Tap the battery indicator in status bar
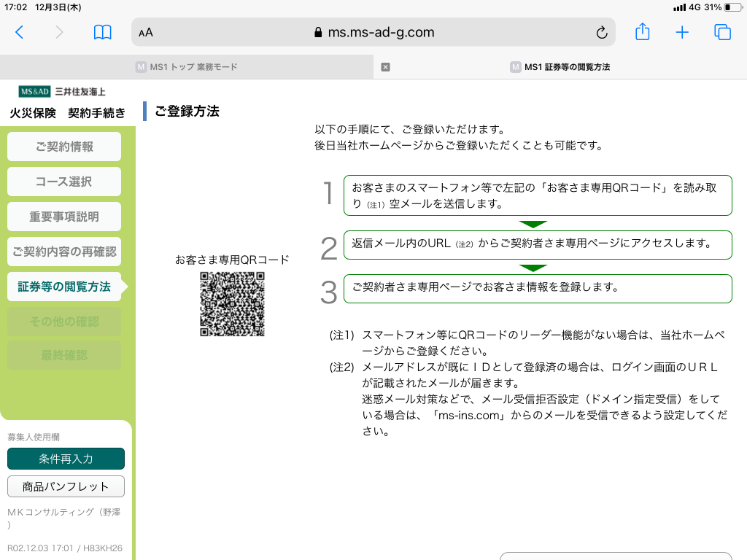747x560 pixels. 733,7
